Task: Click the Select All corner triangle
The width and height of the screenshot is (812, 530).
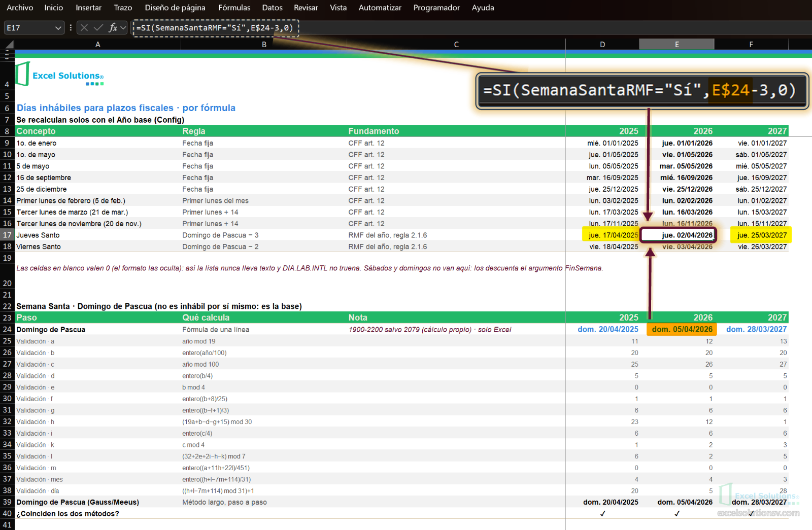Action: [x=9, y=45]
